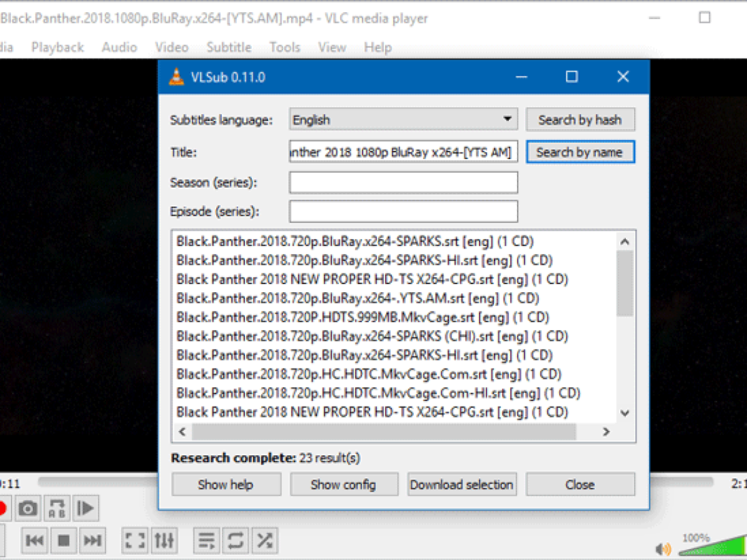The width and height of the screenshot is (747, 560).
Task: Select HC.HDTC.MkvCage.Com.srt [eng] result
Action: click(x=369, y=374)
